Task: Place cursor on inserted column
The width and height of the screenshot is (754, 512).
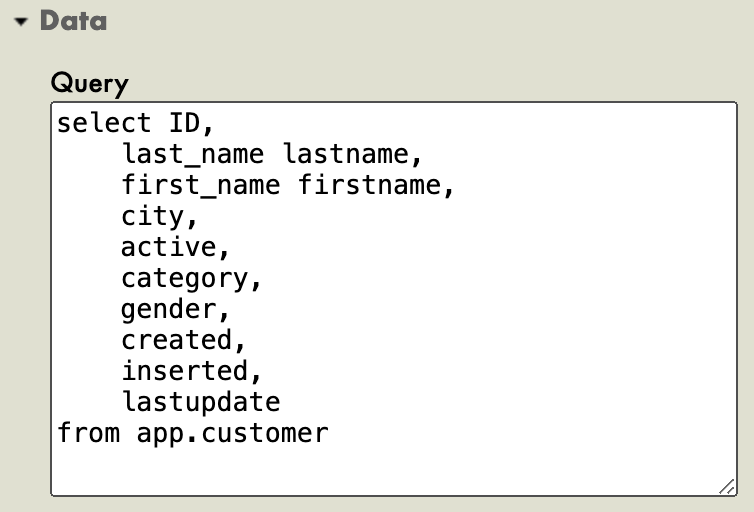Action: tap(185, 371)
